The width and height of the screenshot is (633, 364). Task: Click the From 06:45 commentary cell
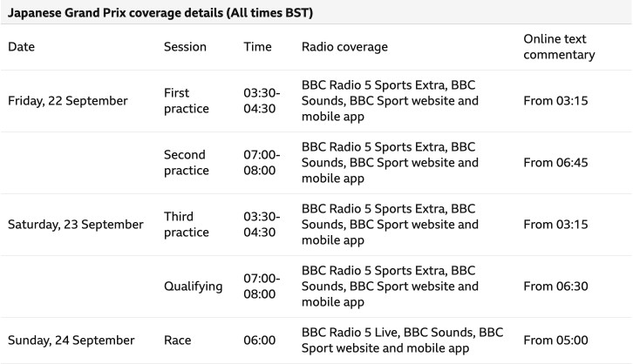[555, 163]
